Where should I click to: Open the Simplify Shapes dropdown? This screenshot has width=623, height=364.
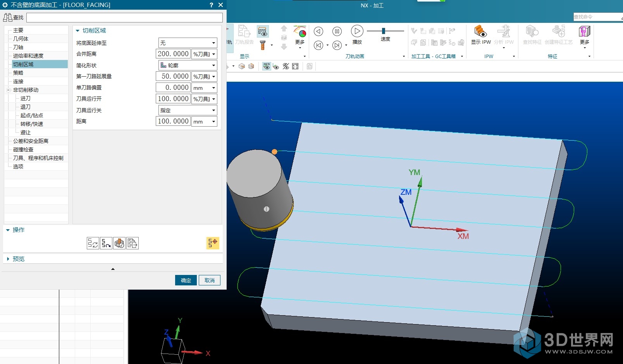tap(188, 65)
